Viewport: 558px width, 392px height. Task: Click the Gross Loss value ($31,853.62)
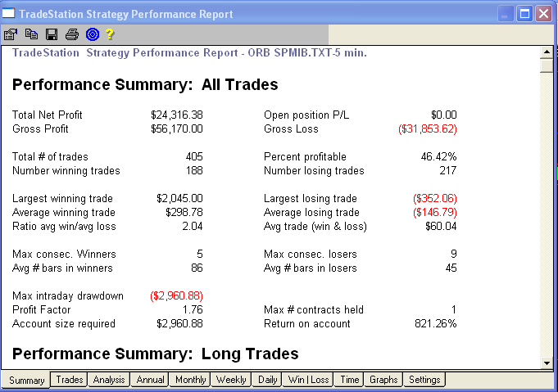pyautogui.click(x=428, y=128)
